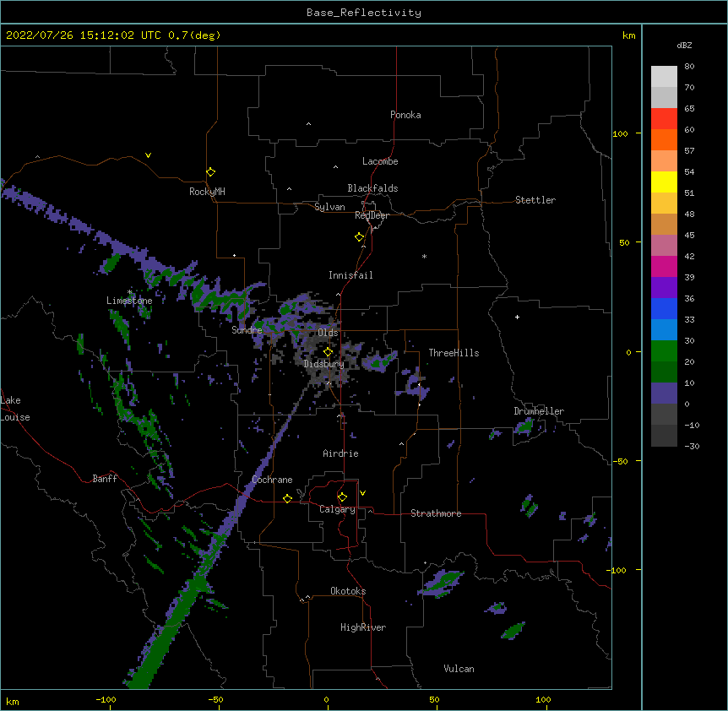The width and height of the screenshot is (728, 711).
Task: Click the dBZ legend heading
Action: pyautogui.click(x=684, y=45)
